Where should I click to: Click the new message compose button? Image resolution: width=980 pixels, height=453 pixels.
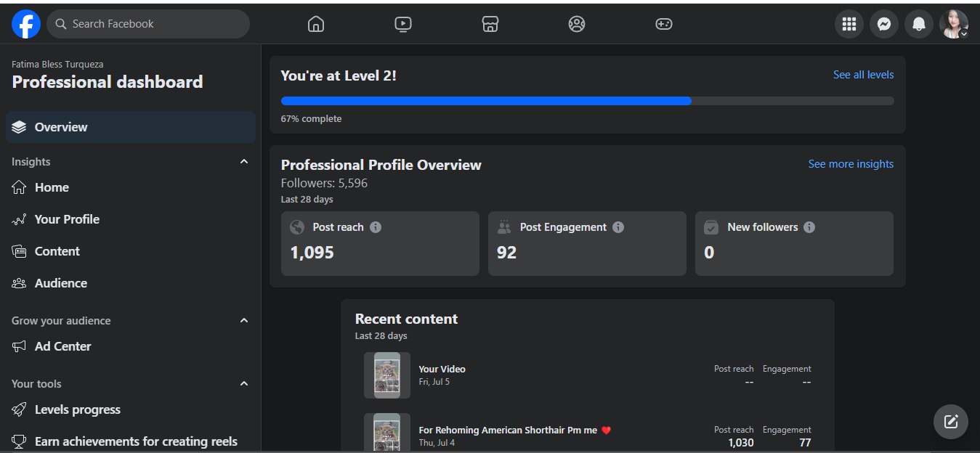951,422
